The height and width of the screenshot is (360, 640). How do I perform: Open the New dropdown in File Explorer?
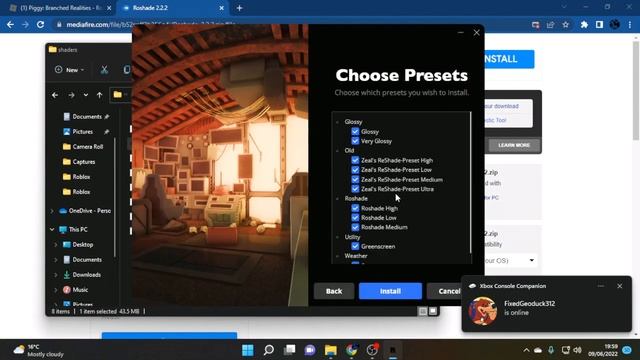69,70
